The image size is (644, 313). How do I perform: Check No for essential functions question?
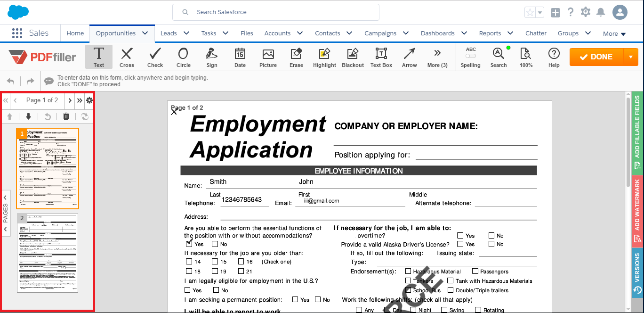pyautogui.click(x=215, y=244)
